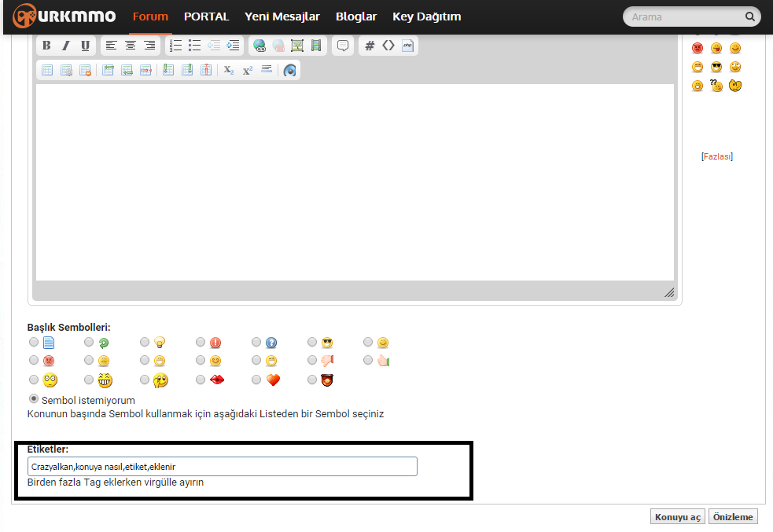Click the Etiketler tags input field

click(x=223, y=467)
